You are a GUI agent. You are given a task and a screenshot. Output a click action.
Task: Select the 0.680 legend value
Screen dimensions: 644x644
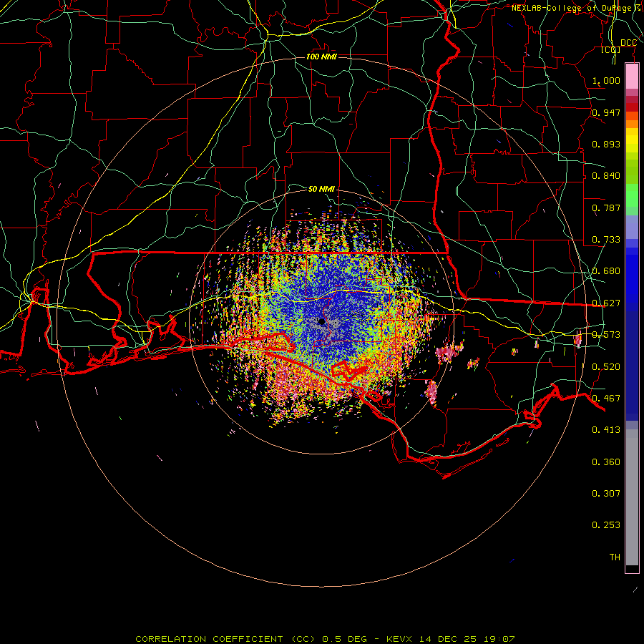[606, 271]
